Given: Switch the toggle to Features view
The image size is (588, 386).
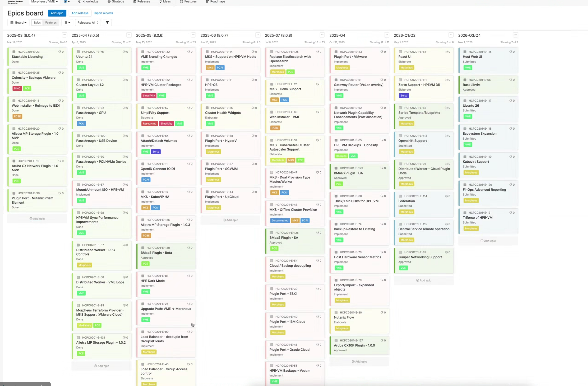Looking at the screenshot, I should pos(51,23).
